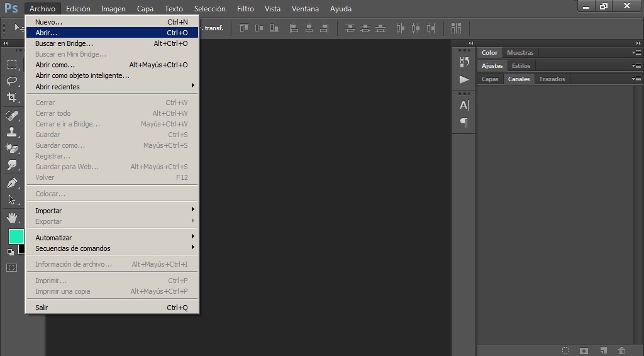Open the Color panel options menu
Screen dimensions: 644x356
pyautogui.click(x=636, y=53)
